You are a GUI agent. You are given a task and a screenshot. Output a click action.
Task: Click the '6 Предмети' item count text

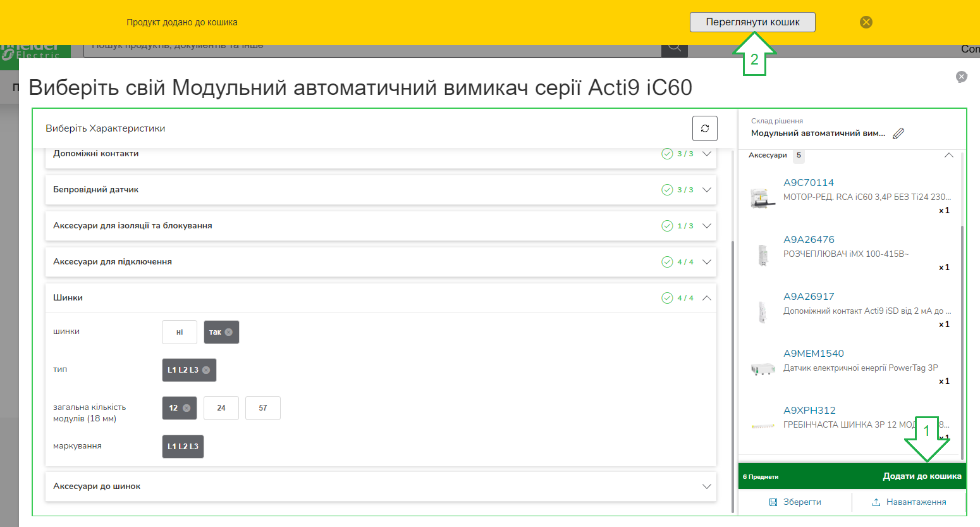[761, 477]
